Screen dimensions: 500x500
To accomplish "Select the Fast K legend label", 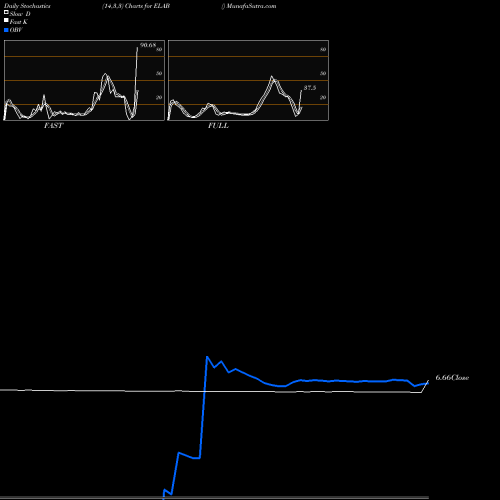I will coord(19,22).
